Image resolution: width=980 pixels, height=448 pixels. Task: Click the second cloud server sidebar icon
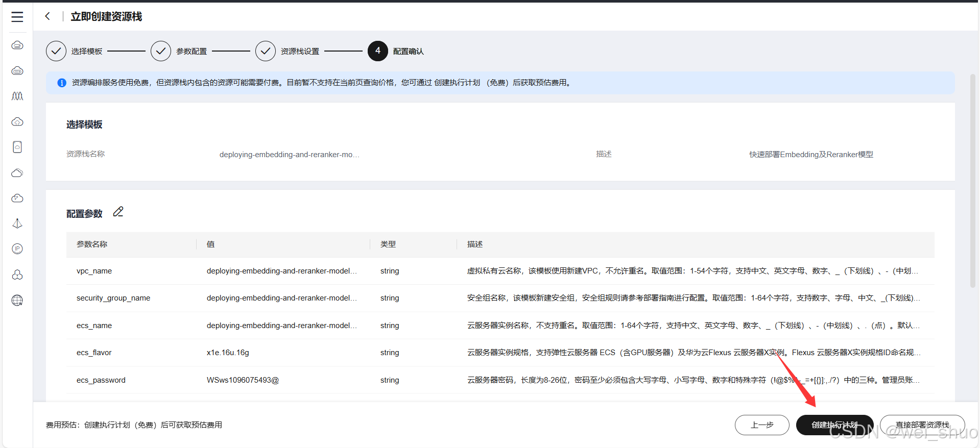click(x=17, y=71)
